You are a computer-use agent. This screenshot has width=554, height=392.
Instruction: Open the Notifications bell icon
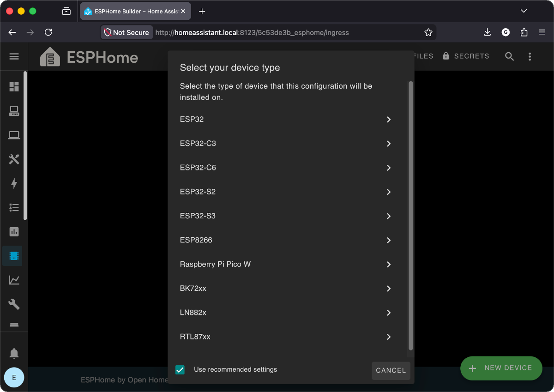click(x=14, y=354)
